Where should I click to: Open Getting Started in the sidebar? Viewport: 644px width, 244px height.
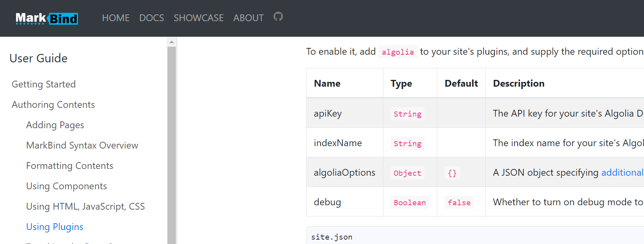44,84
